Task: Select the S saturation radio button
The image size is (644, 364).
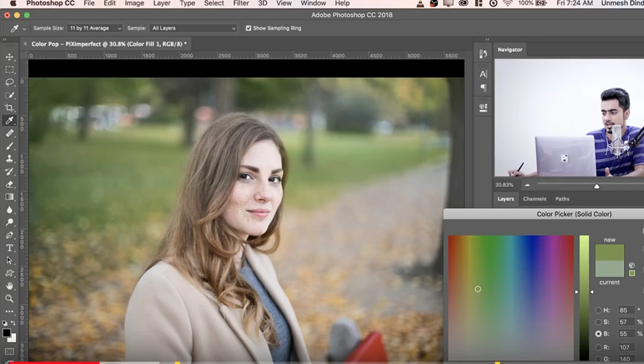Action: (x=598, y=322)
